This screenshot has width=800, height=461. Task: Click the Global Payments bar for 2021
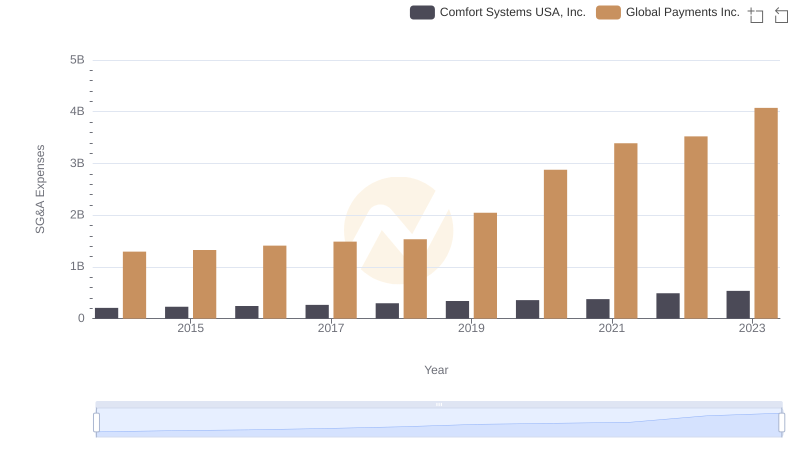click(626, 231)
